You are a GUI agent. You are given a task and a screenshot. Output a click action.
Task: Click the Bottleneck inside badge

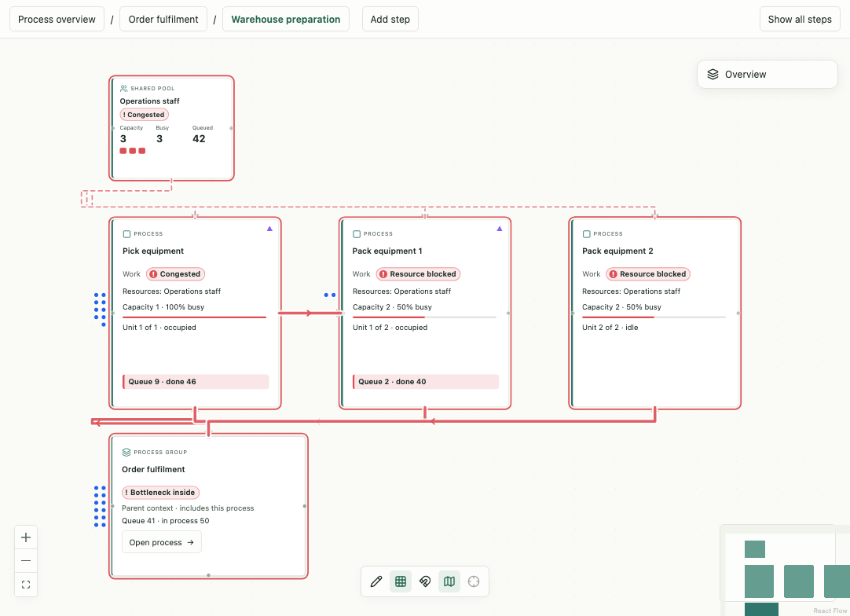pos(160,493)
